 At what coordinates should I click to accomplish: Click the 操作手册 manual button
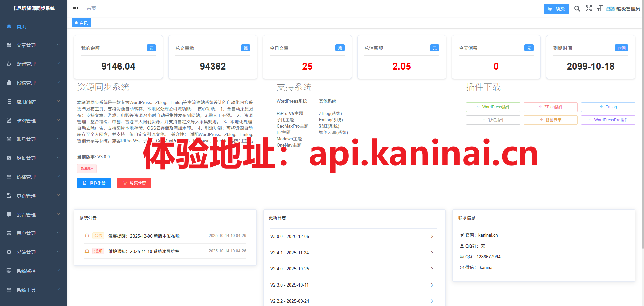point(94,183)
